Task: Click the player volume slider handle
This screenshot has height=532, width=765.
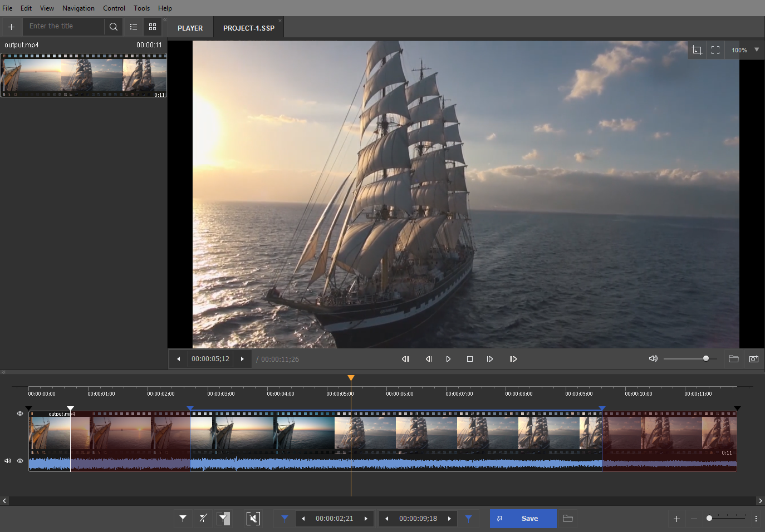Action: 706,359
